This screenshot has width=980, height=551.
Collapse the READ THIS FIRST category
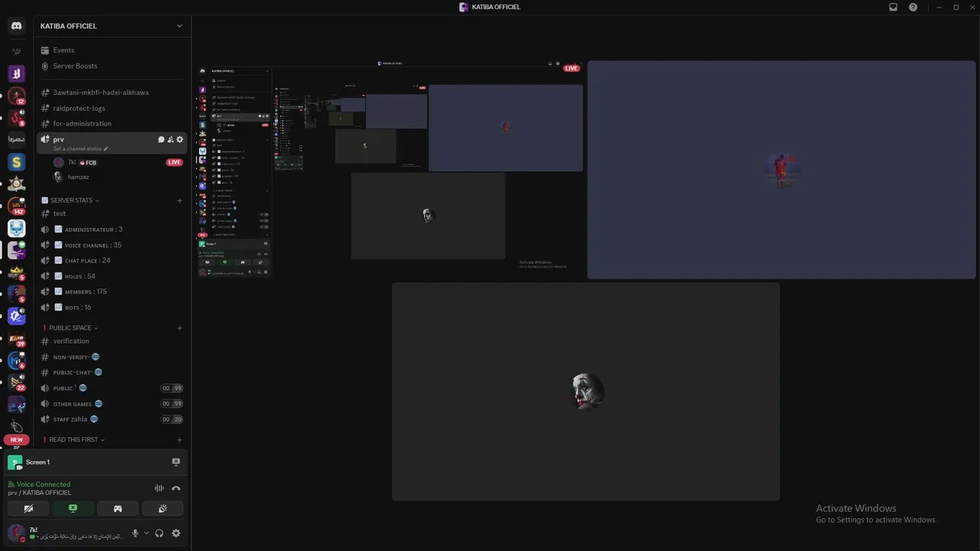(74, 440)
